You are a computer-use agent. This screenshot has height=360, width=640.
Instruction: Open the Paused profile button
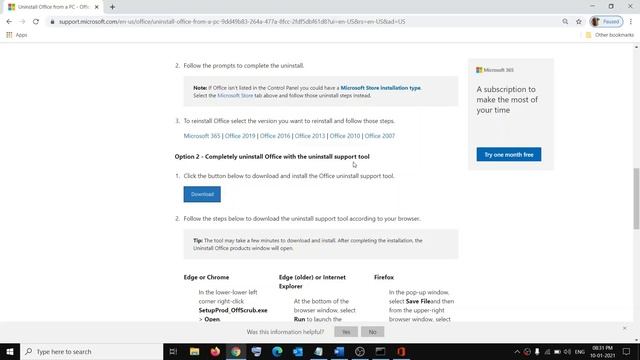coord(606,22)
